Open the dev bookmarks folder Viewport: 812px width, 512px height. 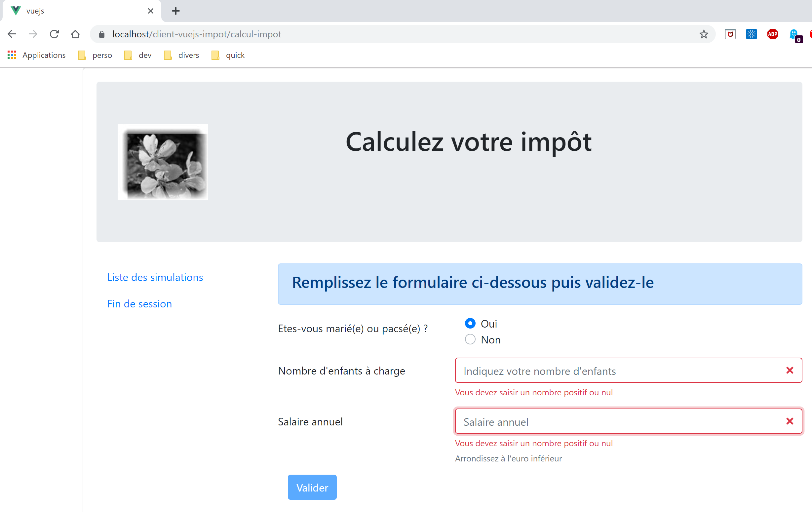tap(138, 55)
